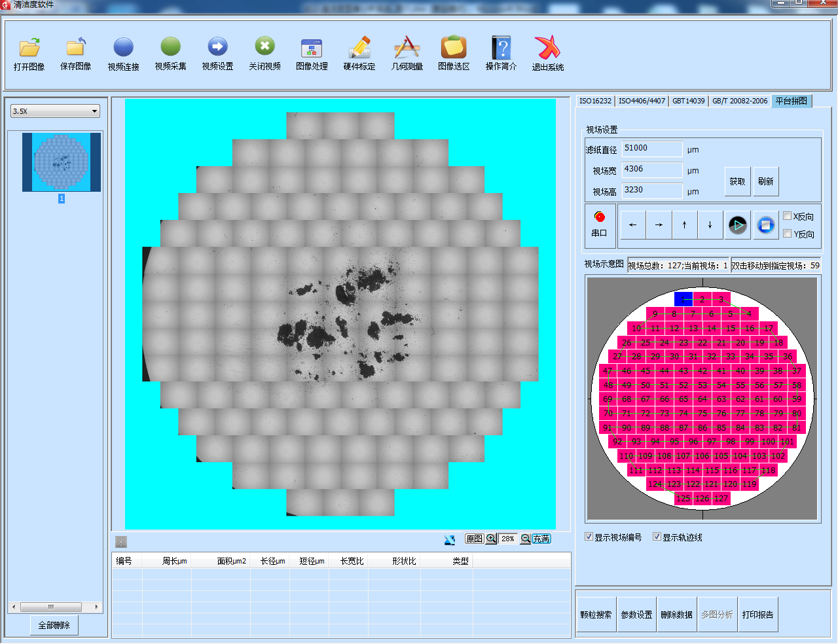Launch 硬件标定 hardware calibration
838x644 pixels.
(359, 53)
